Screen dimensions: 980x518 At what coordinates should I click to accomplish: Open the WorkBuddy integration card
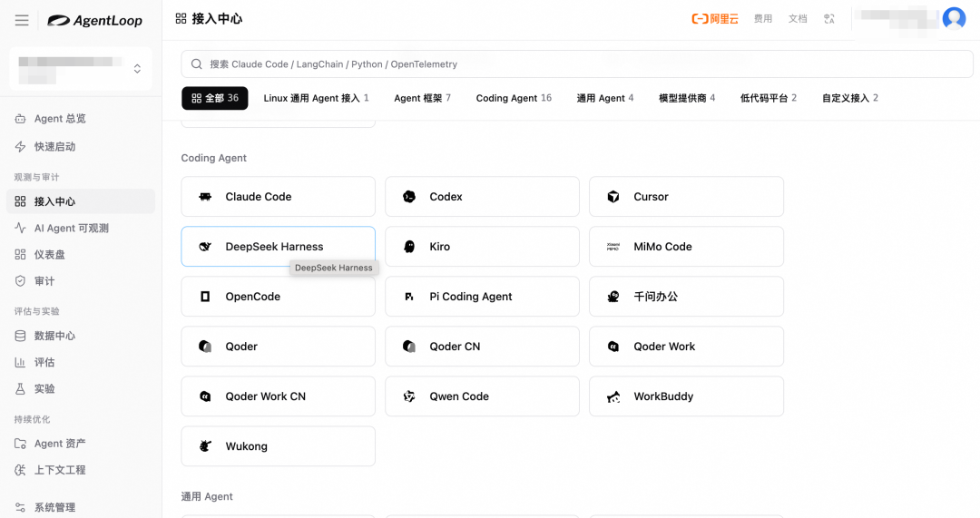pyautogui.click(x=686, y=396)
